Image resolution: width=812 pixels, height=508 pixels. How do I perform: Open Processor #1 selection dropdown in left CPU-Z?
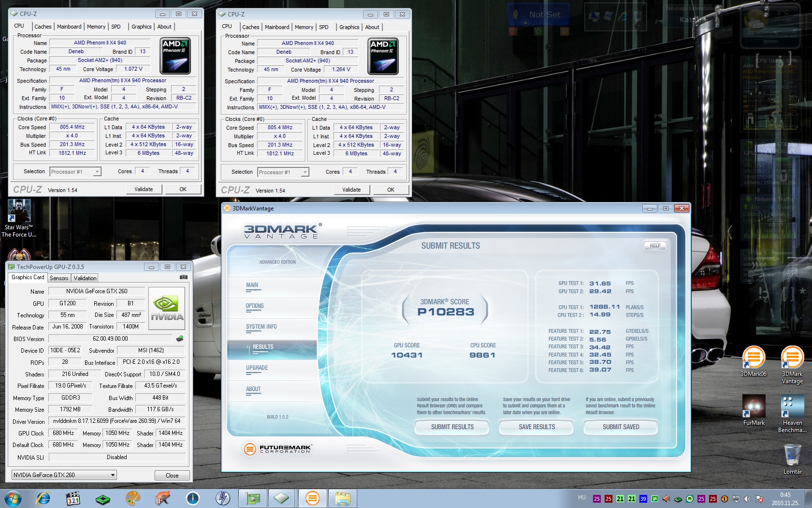coord(75,172)
